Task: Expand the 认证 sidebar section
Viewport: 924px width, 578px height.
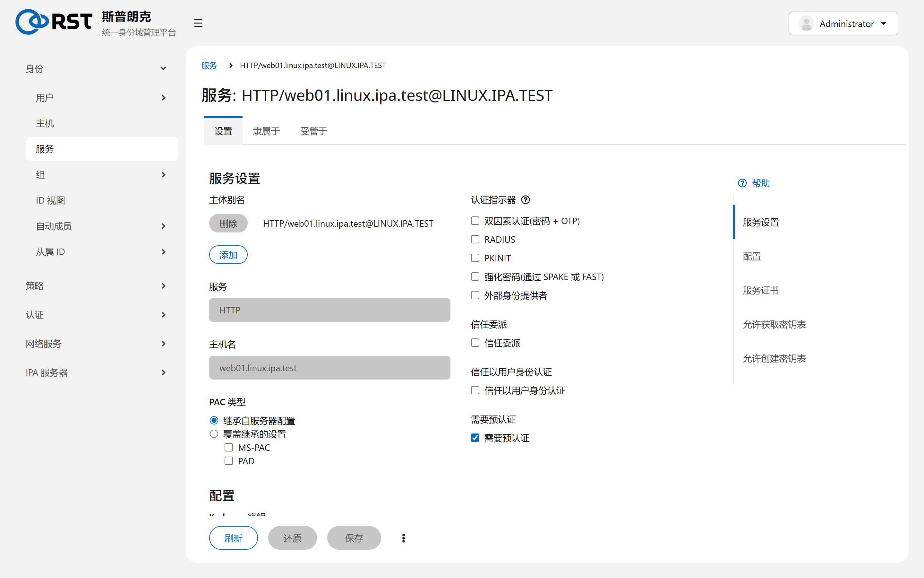Action: pos(163,315)
